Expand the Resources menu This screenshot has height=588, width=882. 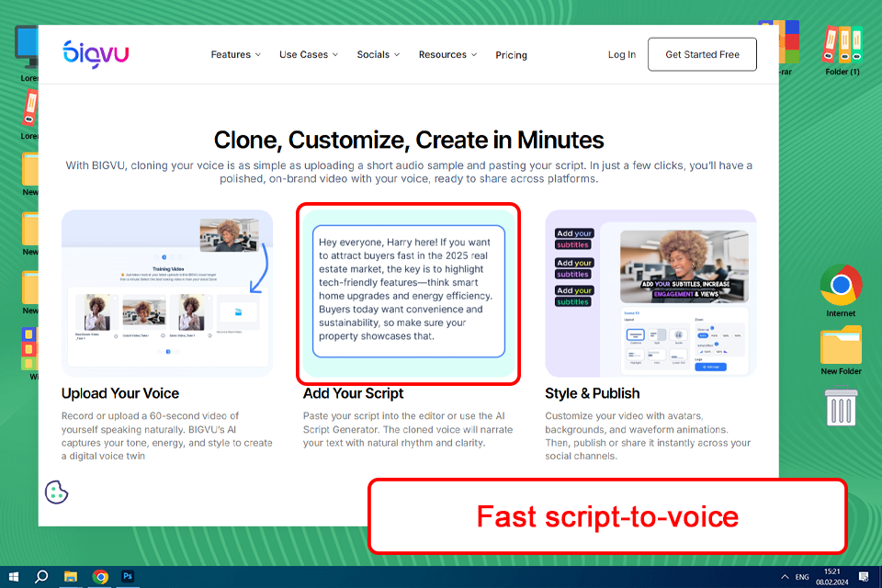[447, 54]
